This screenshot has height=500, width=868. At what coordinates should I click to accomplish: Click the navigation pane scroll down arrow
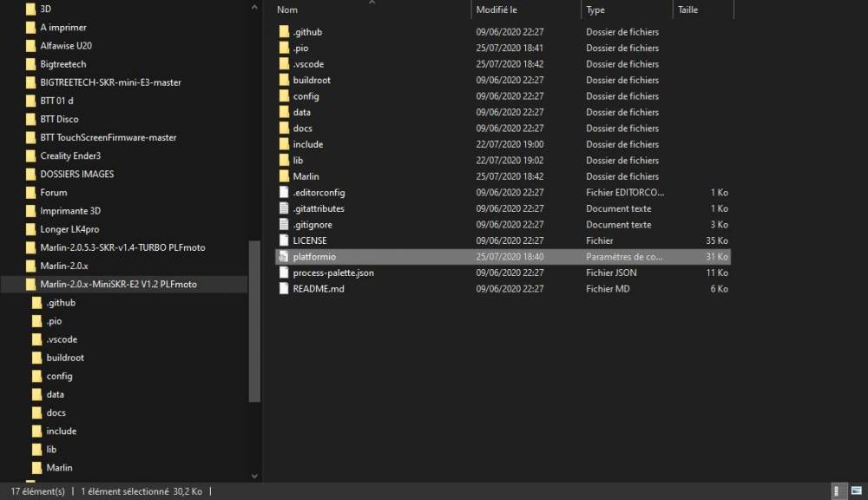click(x=254, y=476)
